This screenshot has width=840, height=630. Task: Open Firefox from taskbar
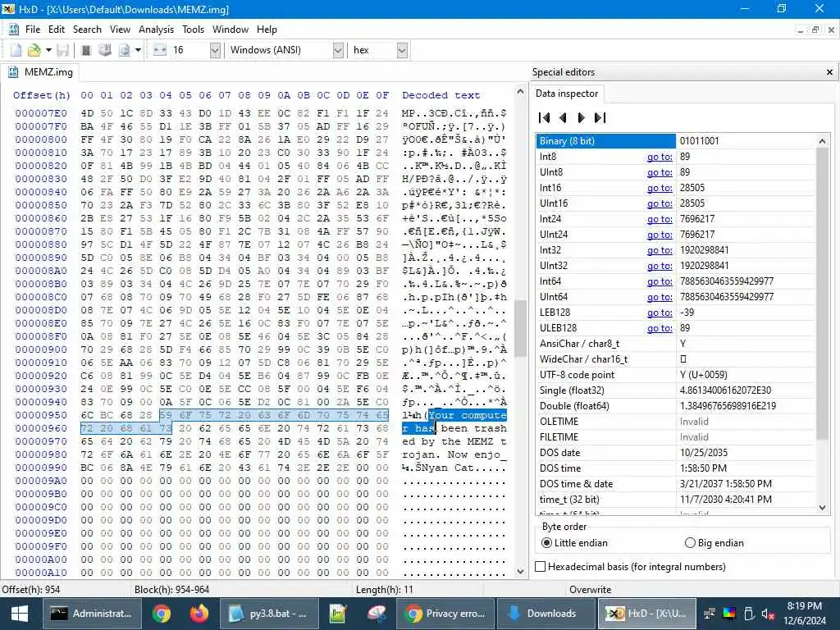tap(199, 614)
